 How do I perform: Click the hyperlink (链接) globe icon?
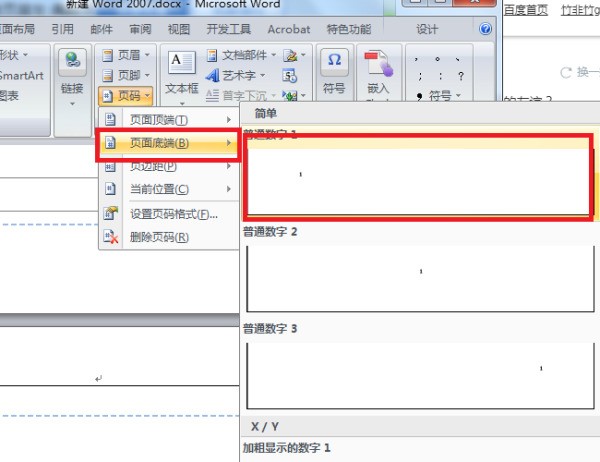click(x=71, y=64)
